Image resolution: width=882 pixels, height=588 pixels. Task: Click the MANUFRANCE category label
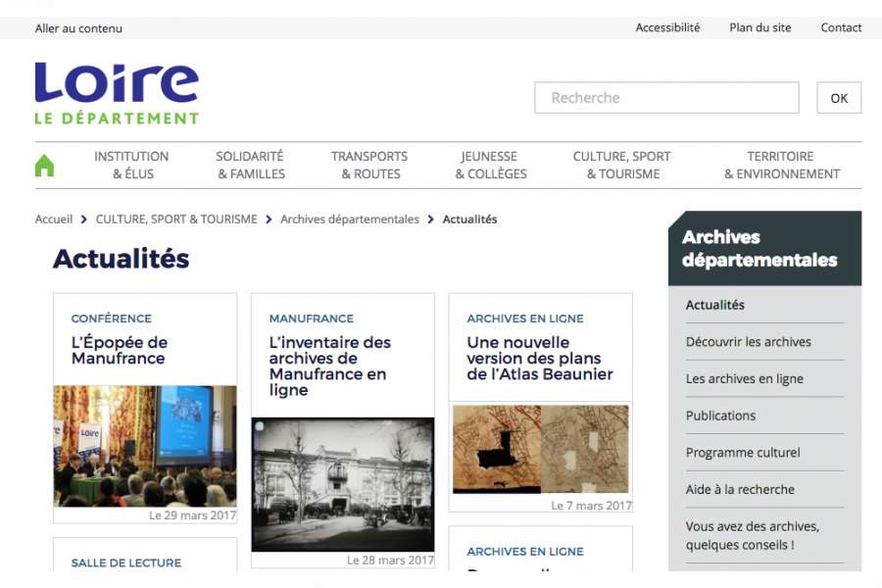click(x=311, y=318)
